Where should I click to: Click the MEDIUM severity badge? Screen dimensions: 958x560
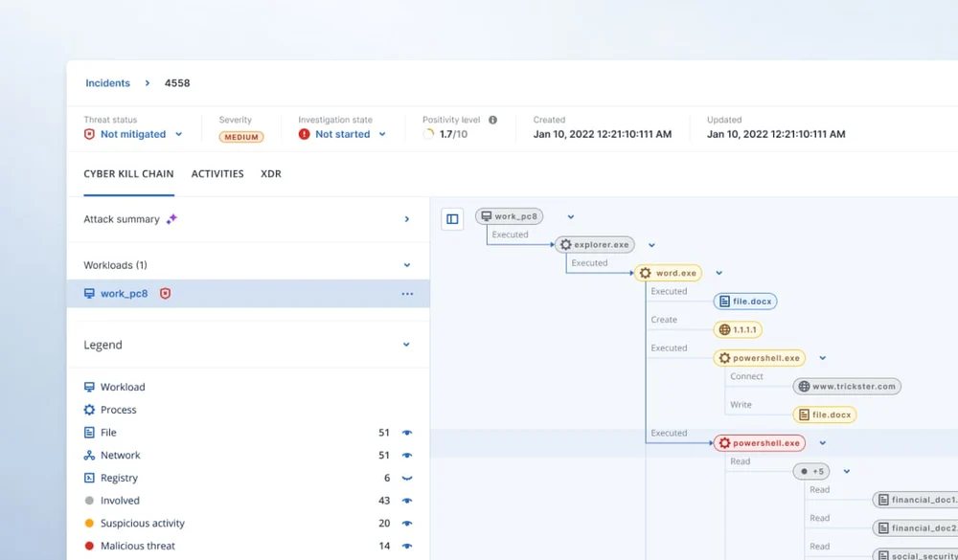pyautogui.click(x=241, y=137)
